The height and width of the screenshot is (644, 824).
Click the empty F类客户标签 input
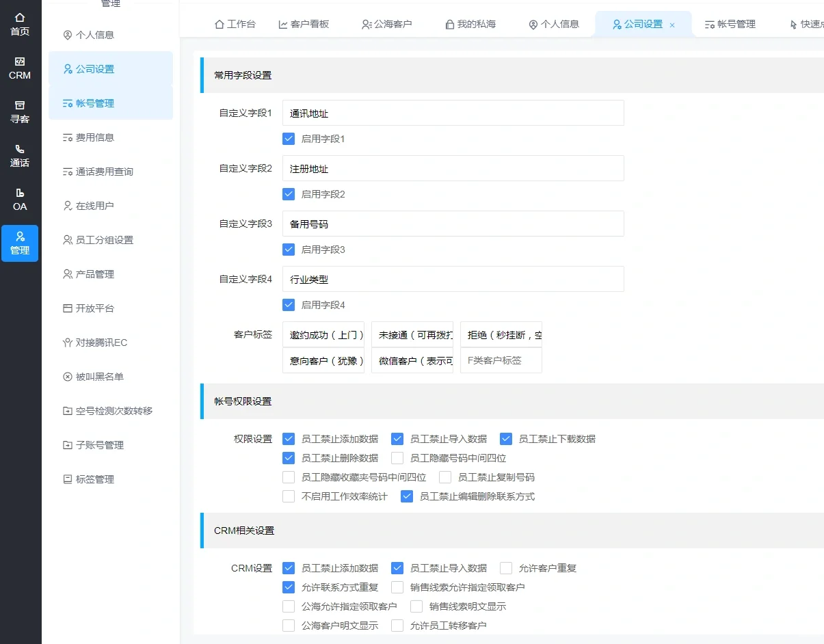(x=501, y=360)
